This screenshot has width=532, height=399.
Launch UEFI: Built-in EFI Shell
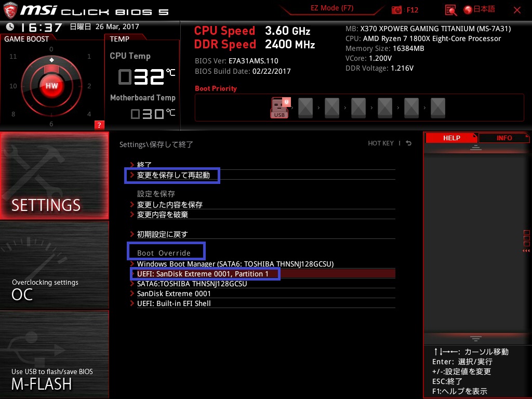(262, 303)
